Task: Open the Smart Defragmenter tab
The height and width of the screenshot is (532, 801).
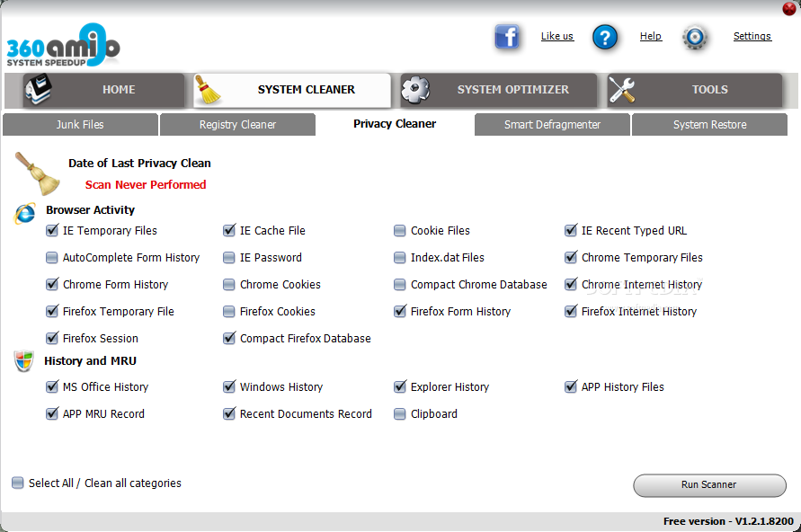Action: (552, 125)
